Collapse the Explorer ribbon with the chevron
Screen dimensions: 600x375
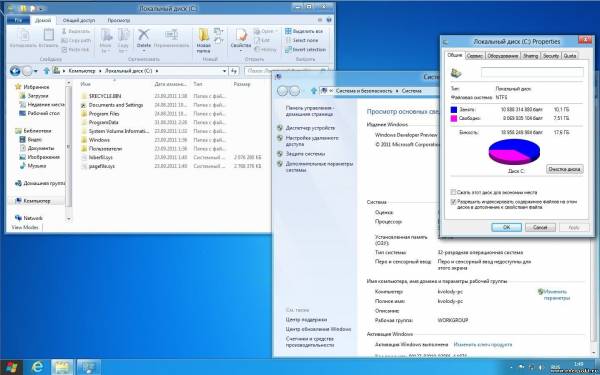tap(320, 20)
